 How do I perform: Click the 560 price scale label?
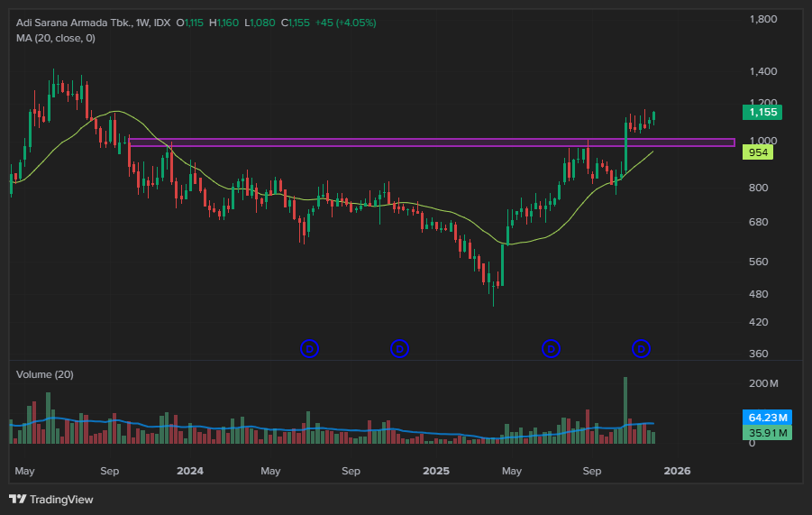(x=759, y=262)
